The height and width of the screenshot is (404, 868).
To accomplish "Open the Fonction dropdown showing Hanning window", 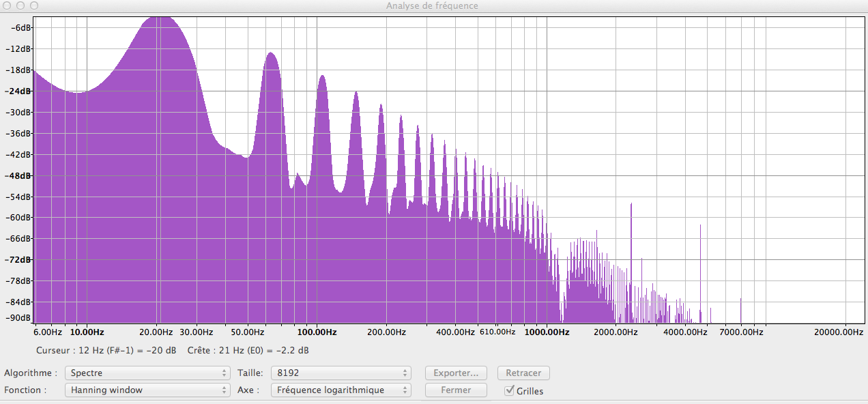I will tap(147, 390).
